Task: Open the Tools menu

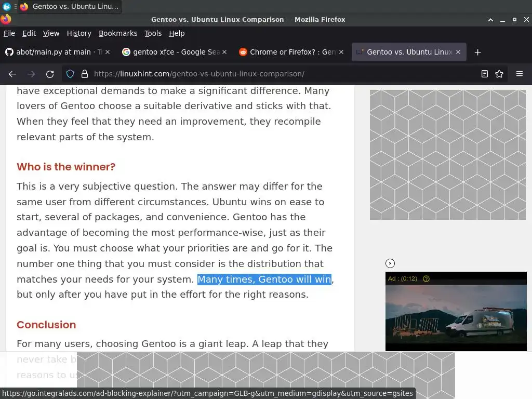Action: 153,33
